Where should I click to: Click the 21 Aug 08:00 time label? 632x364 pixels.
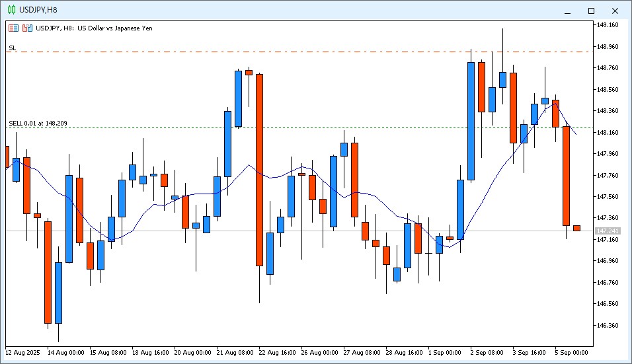click(x=235, y=353)
